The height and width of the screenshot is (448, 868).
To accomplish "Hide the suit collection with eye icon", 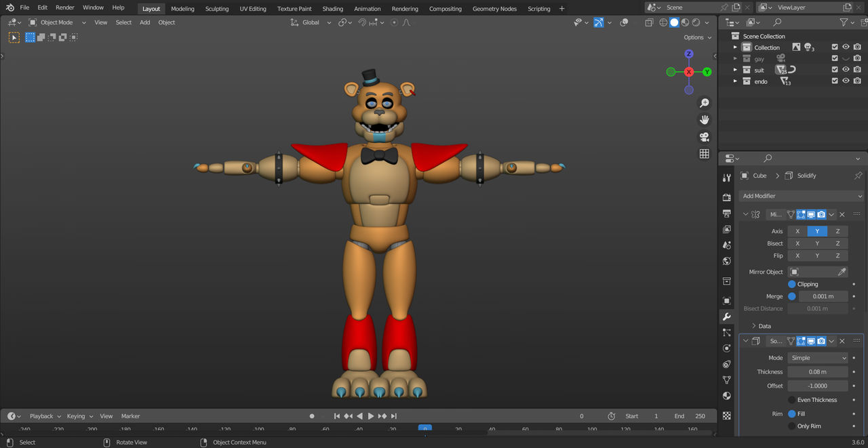I will pyautogui.click(x=846, y=69).
